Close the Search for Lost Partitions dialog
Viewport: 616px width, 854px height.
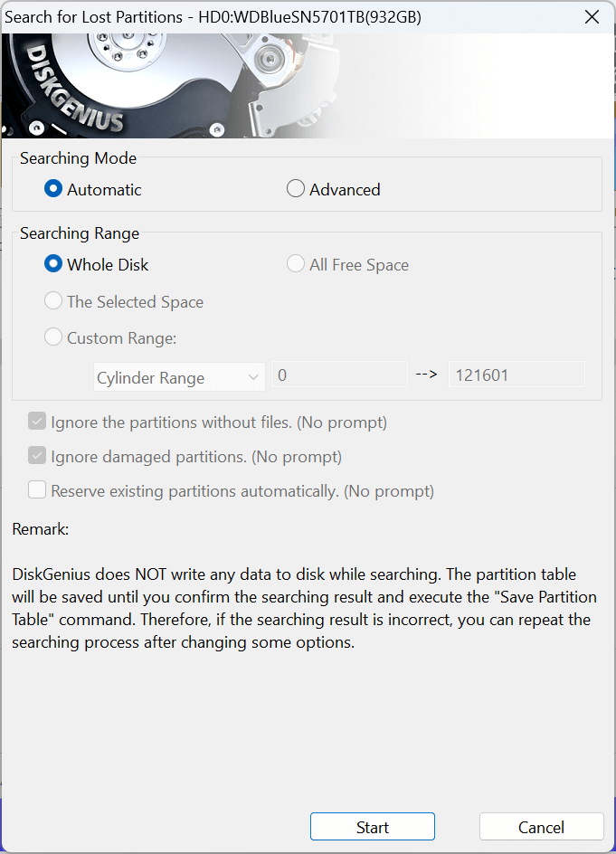pos(592,17)
